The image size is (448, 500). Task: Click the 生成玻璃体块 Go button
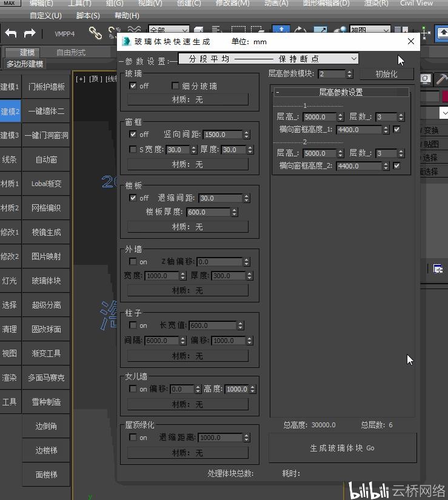[343, 448]
